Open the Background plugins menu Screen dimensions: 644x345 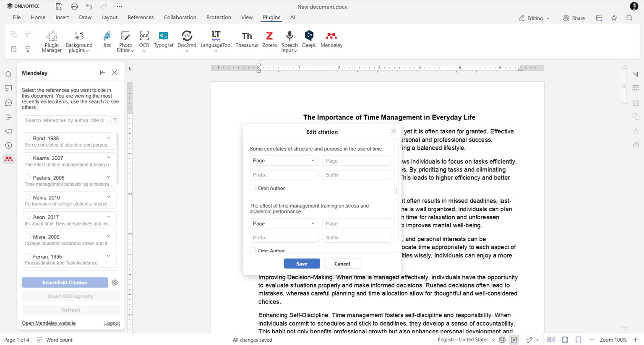tap(79, 42)
